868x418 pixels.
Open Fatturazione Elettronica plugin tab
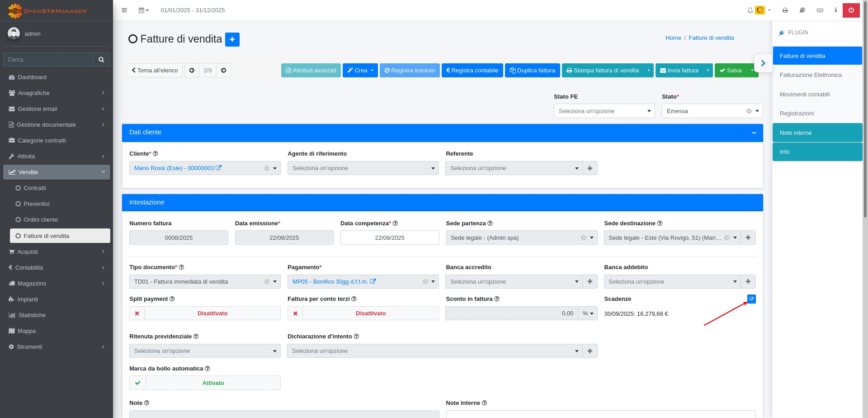[811, 75]
